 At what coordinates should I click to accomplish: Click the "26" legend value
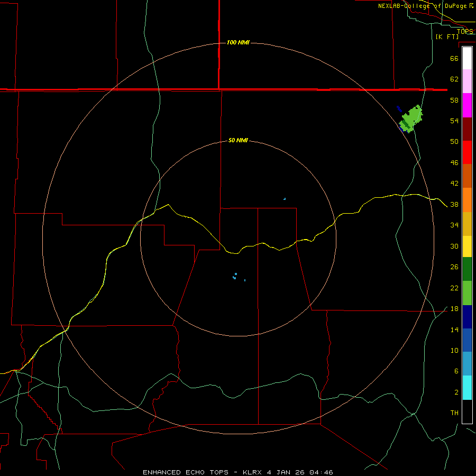(x=454, y=267)
